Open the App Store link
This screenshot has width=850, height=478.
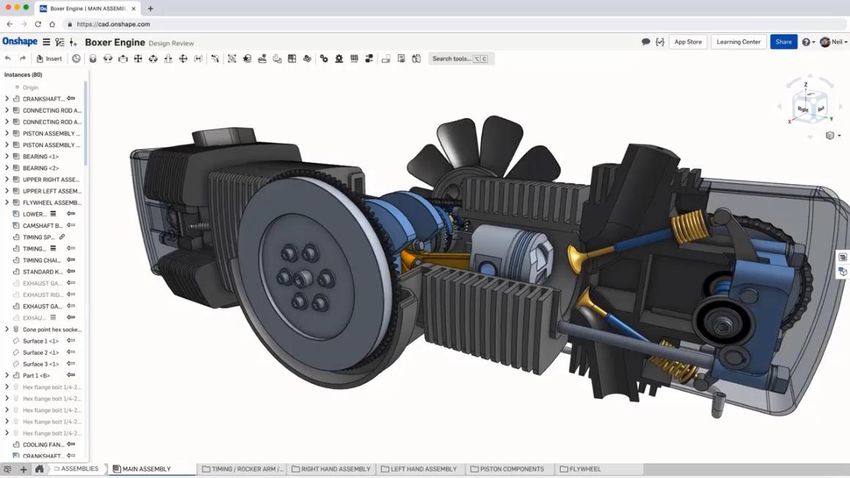tap(688, 42)
